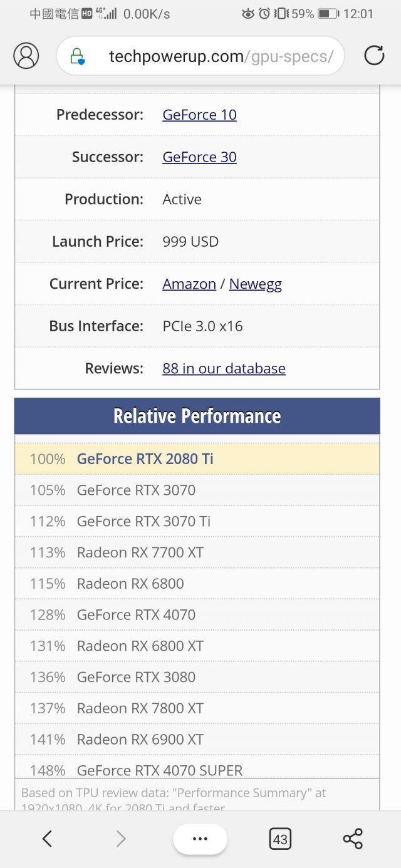Tap the share icon
Screen dimensions: 401x868
pos(353,839)
